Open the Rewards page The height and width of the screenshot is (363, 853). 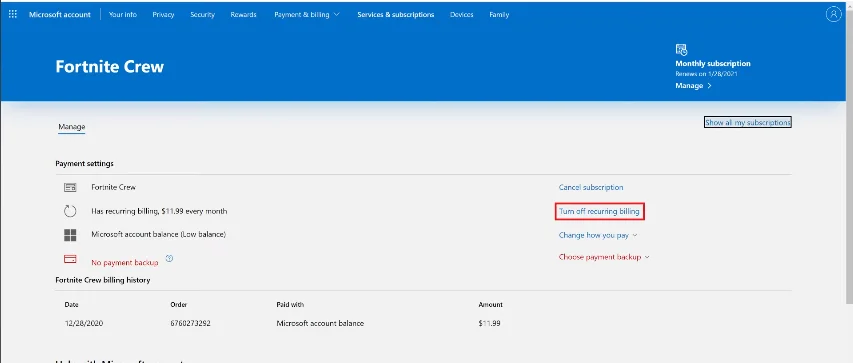(244, 15)
